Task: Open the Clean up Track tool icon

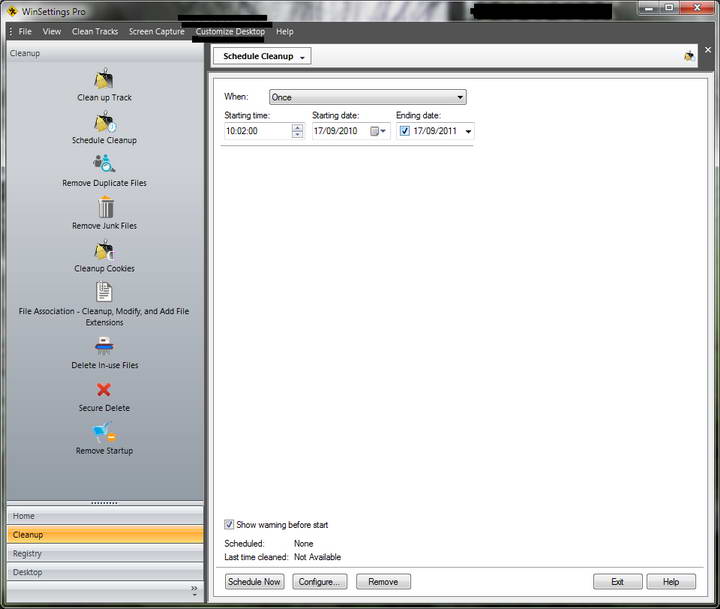Action: tap(104, 79)
